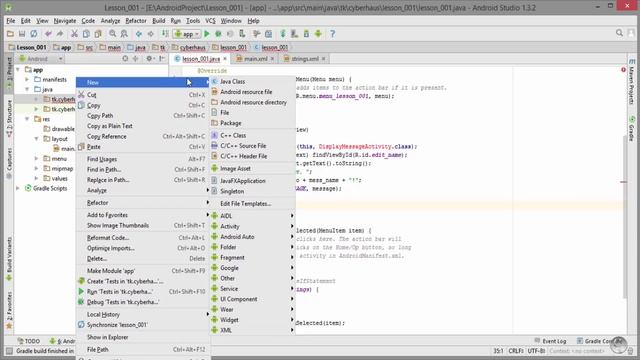Select Java Class from New submenu

(x=253, y=82)
